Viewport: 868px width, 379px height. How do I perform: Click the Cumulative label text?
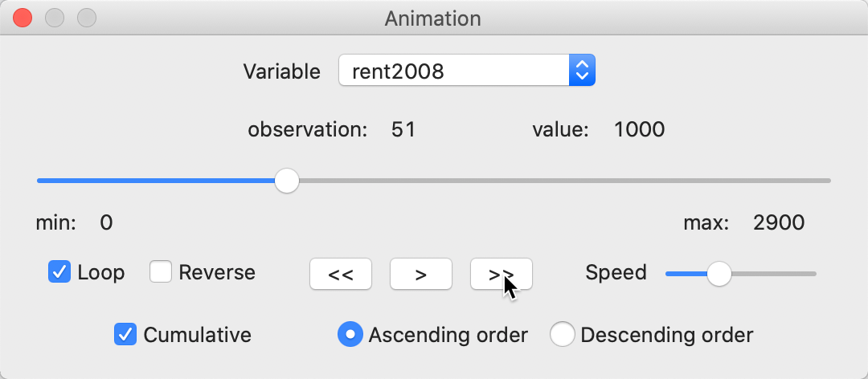coord(197,334)
